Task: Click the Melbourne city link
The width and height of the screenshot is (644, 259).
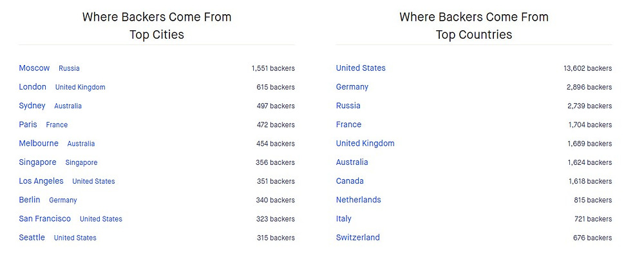Action: tap(39, 144)
